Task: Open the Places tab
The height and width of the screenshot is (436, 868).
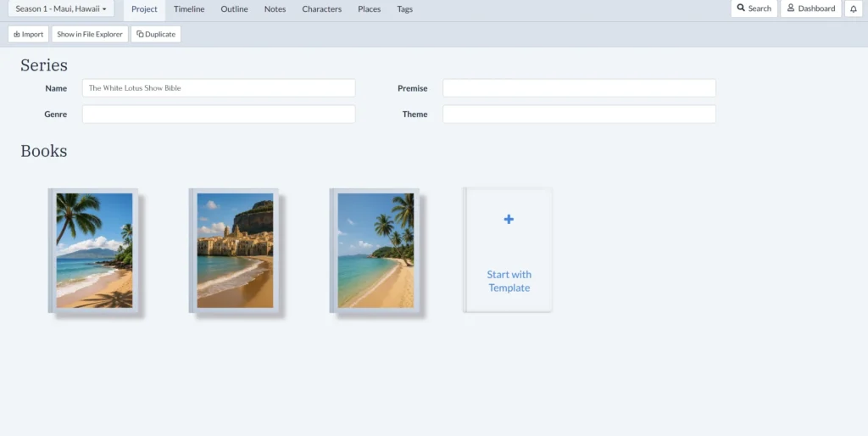Action: click(370, 9)
